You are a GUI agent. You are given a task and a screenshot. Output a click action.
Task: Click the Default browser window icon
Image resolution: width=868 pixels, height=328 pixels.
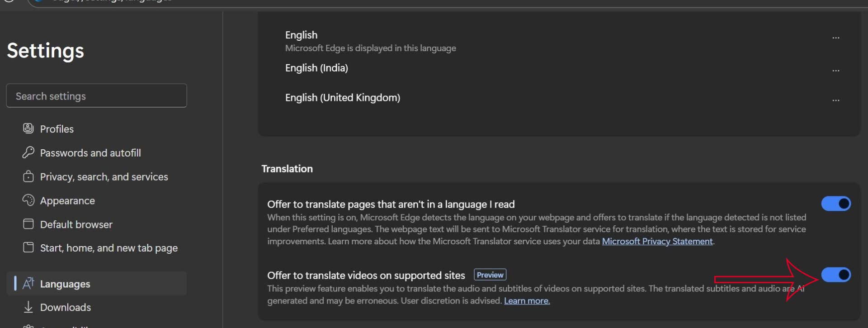[x=28, y=224]
